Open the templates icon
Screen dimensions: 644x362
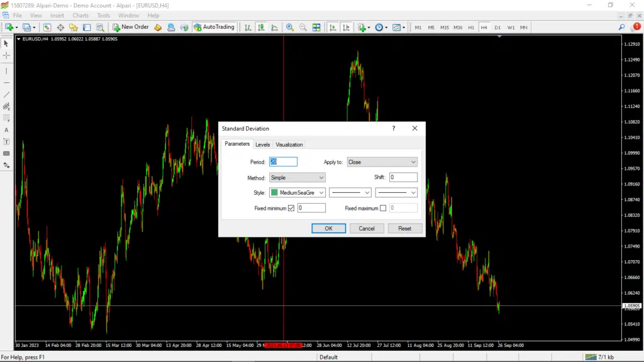tap(396, 28)
